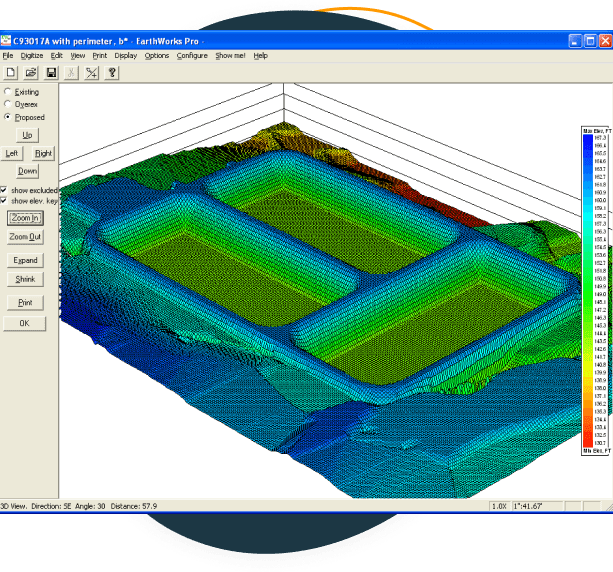The height and width of the screenshot is (572, 613).
Task: Rotate view with the Up button
Action: click(27, 135)
